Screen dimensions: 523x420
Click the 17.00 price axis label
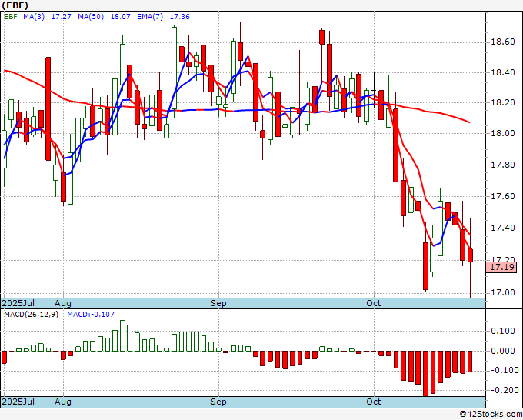tap(503, 293)
